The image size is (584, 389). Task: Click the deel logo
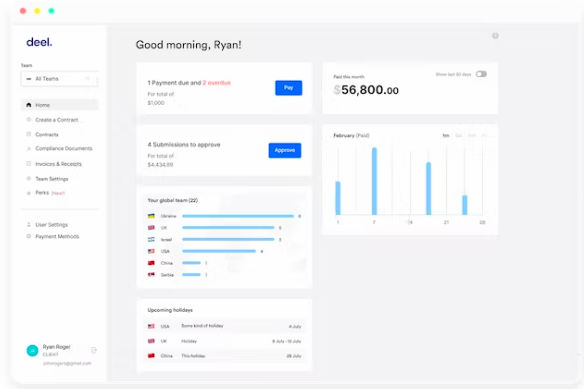tap(39, 42)
